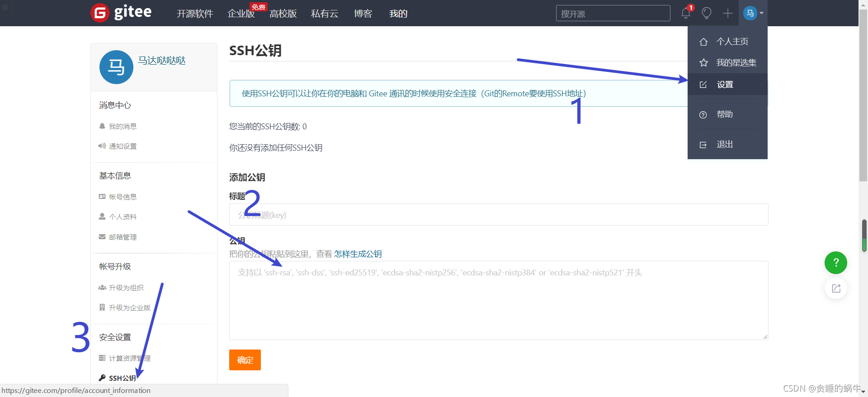868x397 pixels.
Task: Click the person icon beside 个人资料
Action: 102,217
